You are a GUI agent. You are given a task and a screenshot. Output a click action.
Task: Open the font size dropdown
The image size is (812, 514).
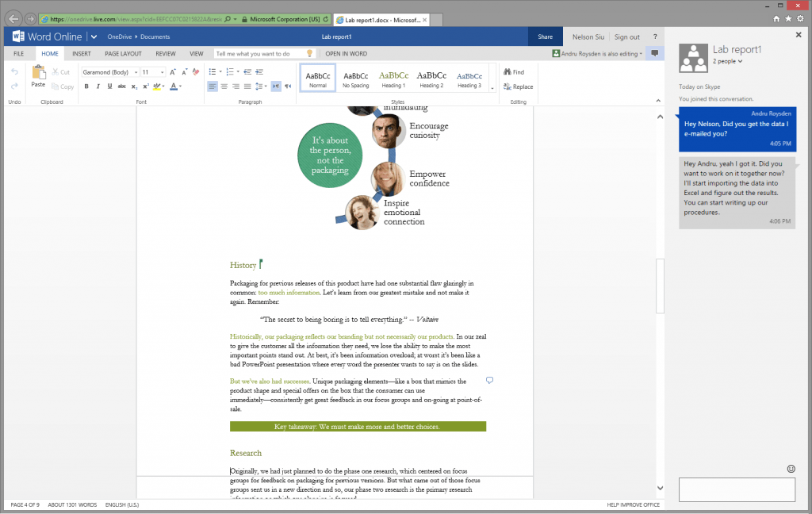click(x=162, y=72)
